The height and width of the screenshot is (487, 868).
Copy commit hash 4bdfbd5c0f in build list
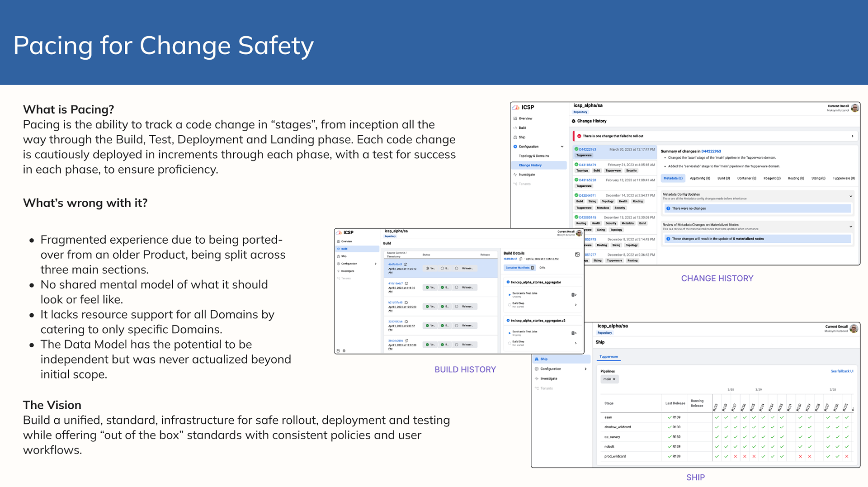(406, 265)
